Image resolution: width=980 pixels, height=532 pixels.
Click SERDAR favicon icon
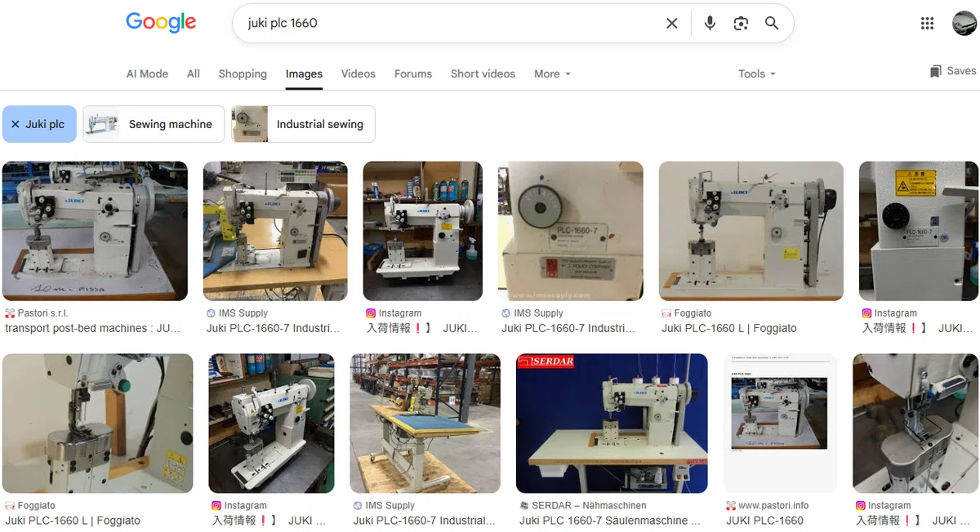click(x=524, y=506)
